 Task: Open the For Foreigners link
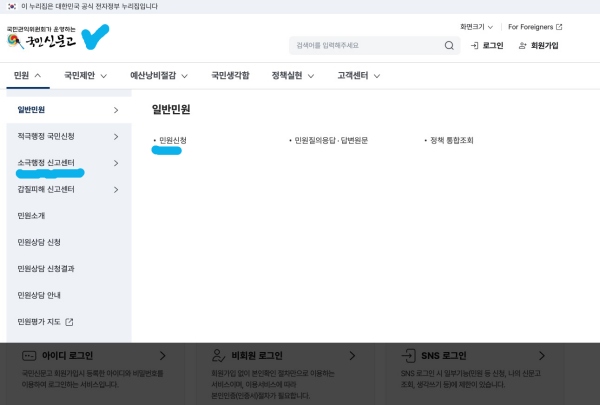(x=535, y=27)
